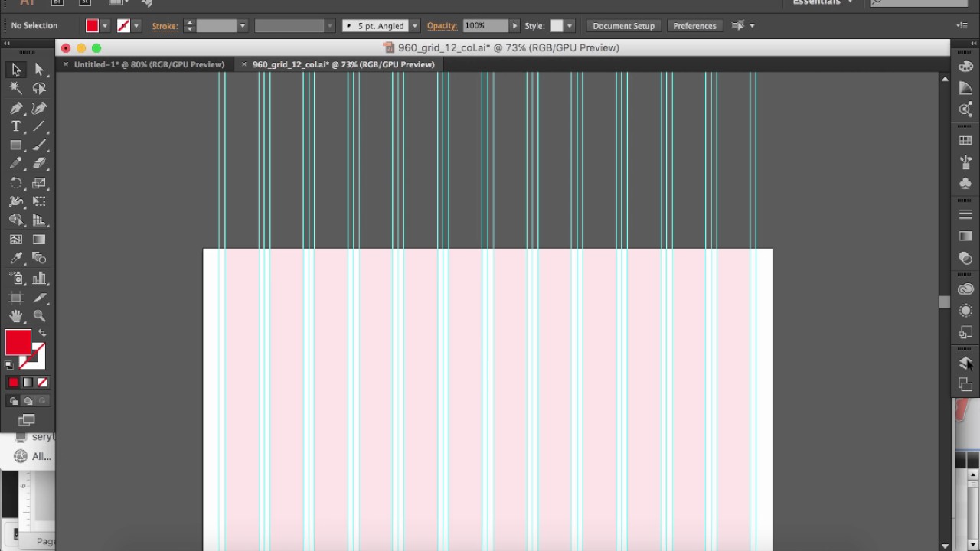Select the Gradient tool
The image size is (980, 551).
point(39,240)
